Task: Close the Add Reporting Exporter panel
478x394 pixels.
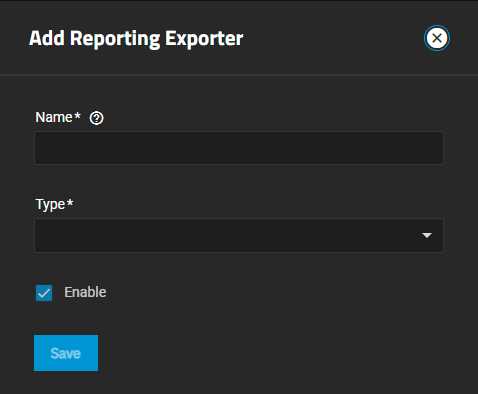Action: pyautogui.click(x=437, y=38)
